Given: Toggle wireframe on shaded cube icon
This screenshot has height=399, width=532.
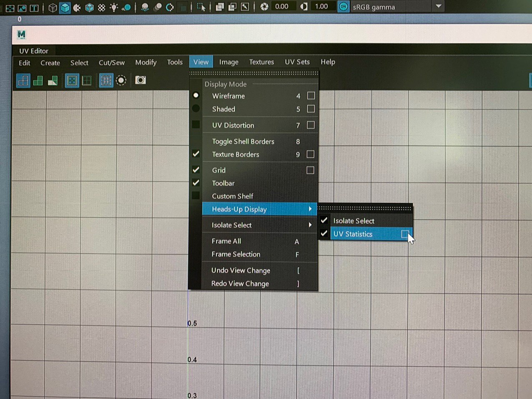Looking at the screenshot, I should pyautogui.click(x=89, y=8).
